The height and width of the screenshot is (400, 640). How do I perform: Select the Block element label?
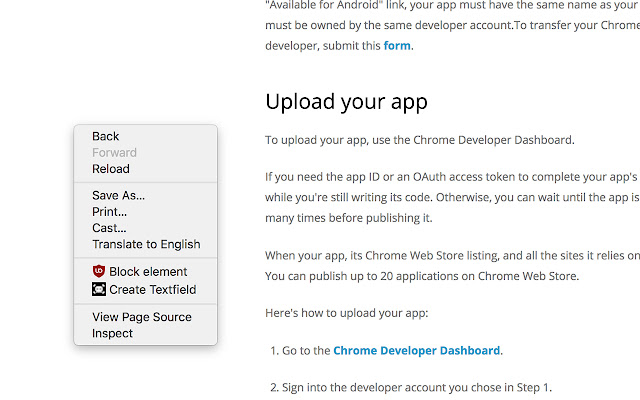[148, 271]
